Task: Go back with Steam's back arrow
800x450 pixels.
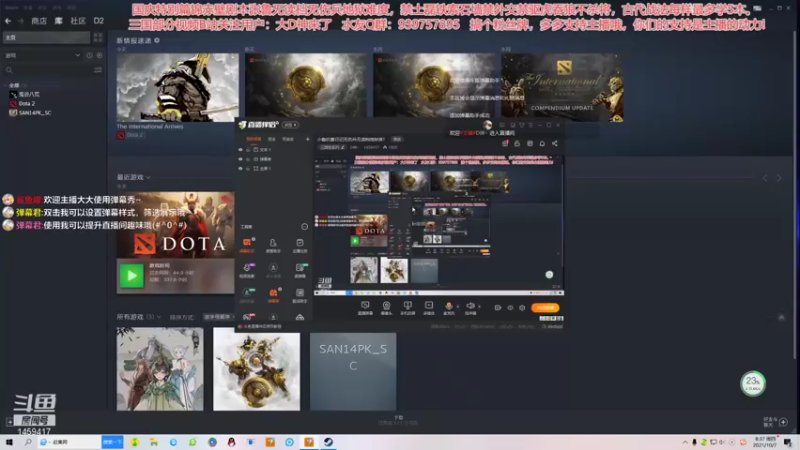Action: click(8, 21)
